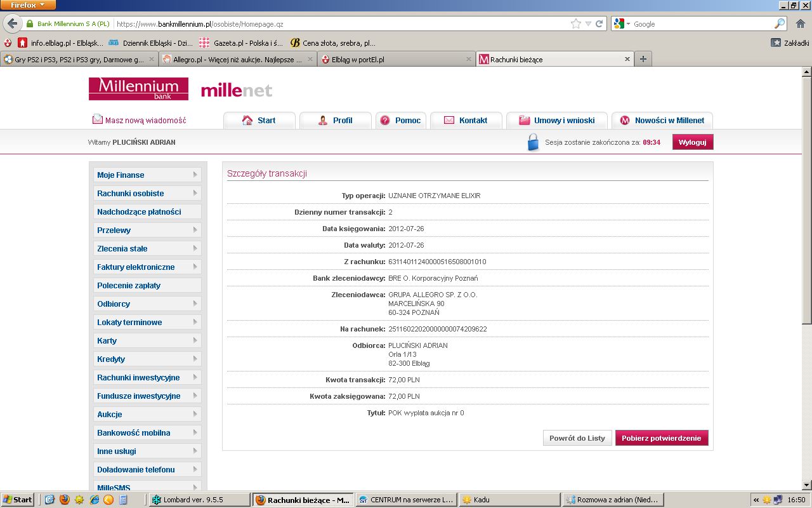Viewport: 812px width, 508px height.
Task: Go to Nowości w Millenet tab
Action: [x=662, y=120]
